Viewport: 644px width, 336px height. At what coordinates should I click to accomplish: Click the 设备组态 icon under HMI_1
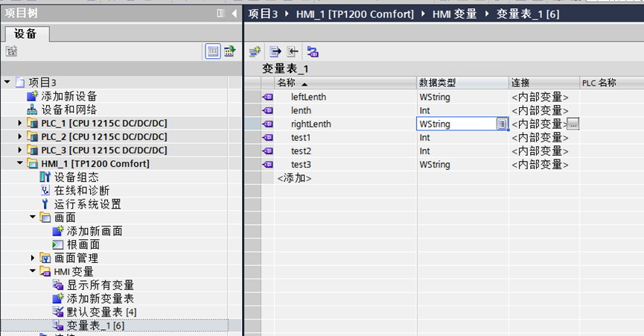(45, 177)
